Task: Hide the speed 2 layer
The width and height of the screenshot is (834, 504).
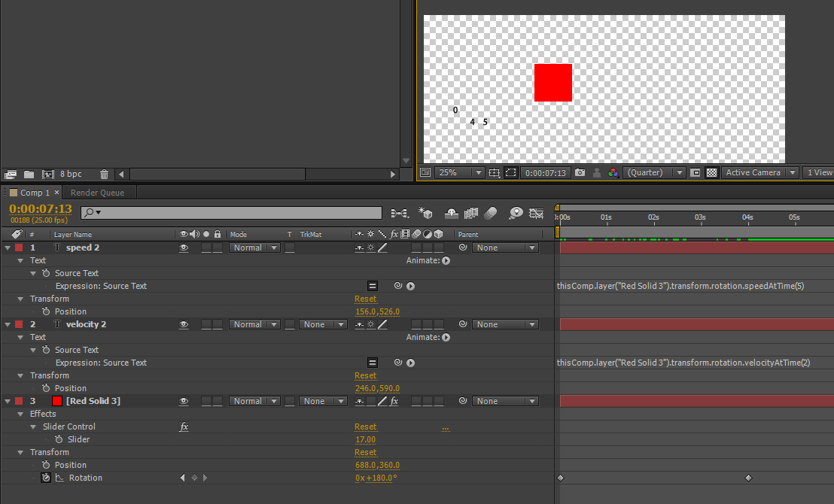Action: (x=184, y=247)
